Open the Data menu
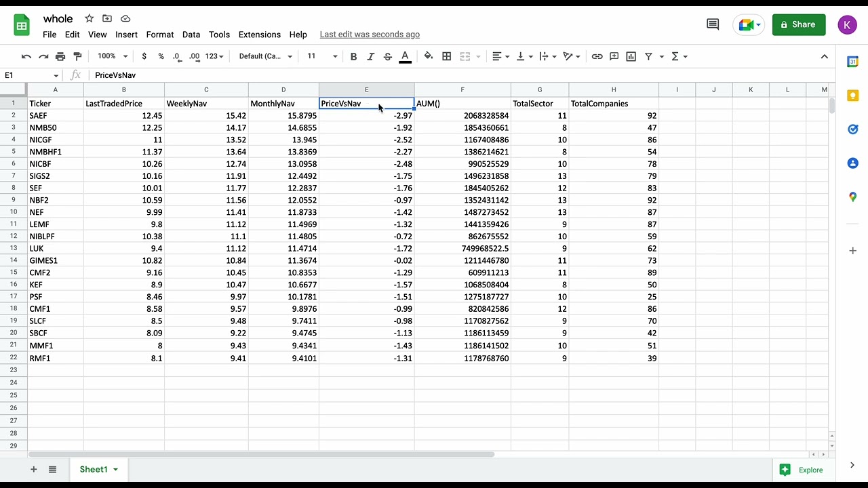 (x=191, y=35)
